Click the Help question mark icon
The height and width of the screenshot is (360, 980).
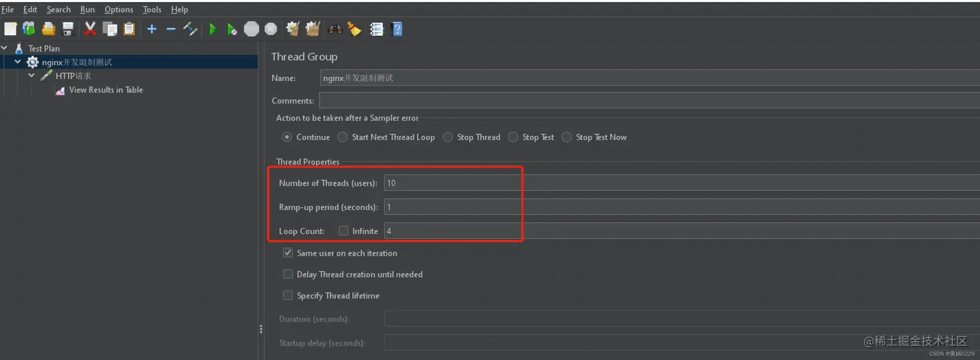point(397,29)
